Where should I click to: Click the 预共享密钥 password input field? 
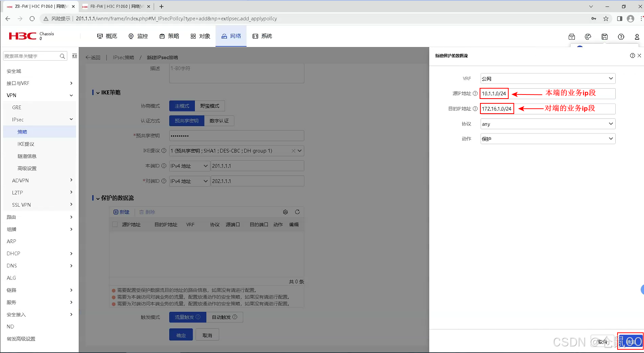coord(236,135)
